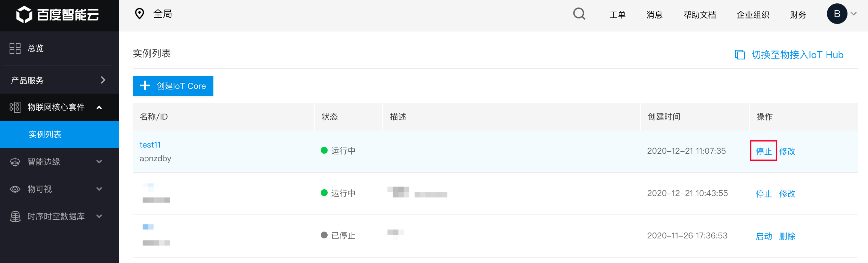The image size is (868, 263).
Task: Open the 帮助文档 top menu
Action: coord(699,15)
